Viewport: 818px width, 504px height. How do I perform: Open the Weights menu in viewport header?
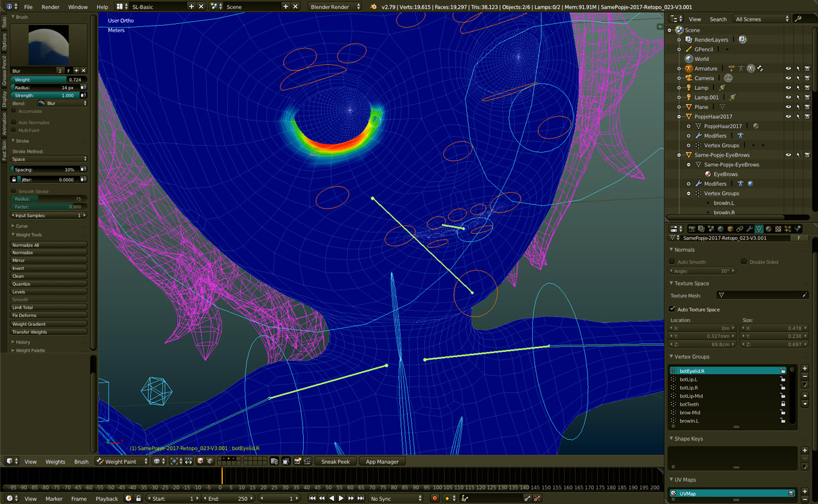[x=55, y=462]
